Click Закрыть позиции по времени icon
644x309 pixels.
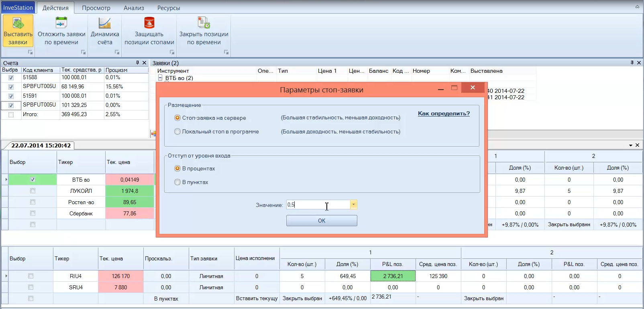(x=204, y=31)
